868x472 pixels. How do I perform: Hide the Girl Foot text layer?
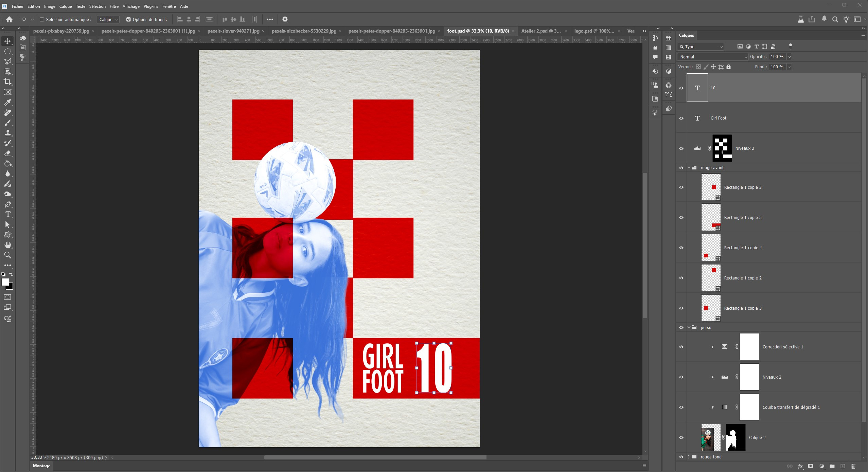681,118
